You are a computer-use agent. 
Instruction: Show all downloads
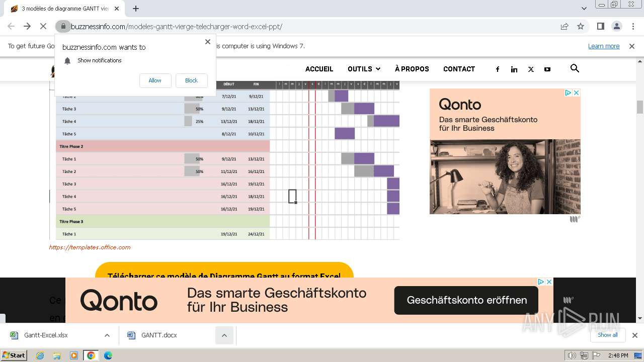point(608,335)
